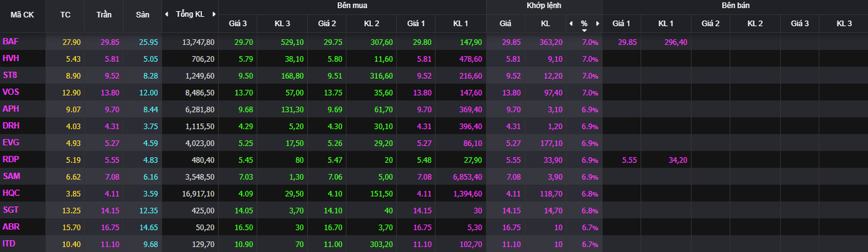Click left arrow beside % column header
This screenshot has height=252, width=868.
point(570,24)
